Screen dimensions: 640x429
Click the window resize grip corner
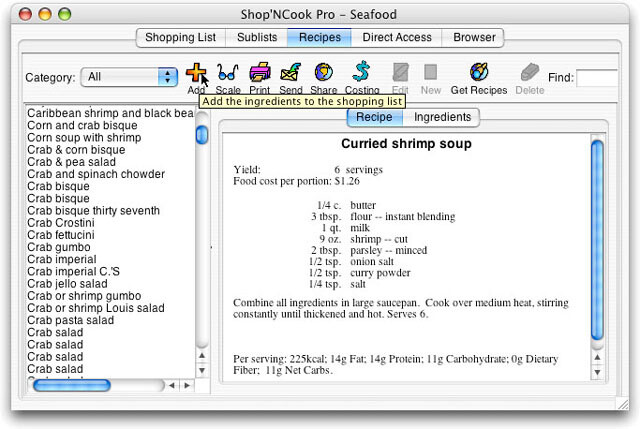tap(622, 404)
